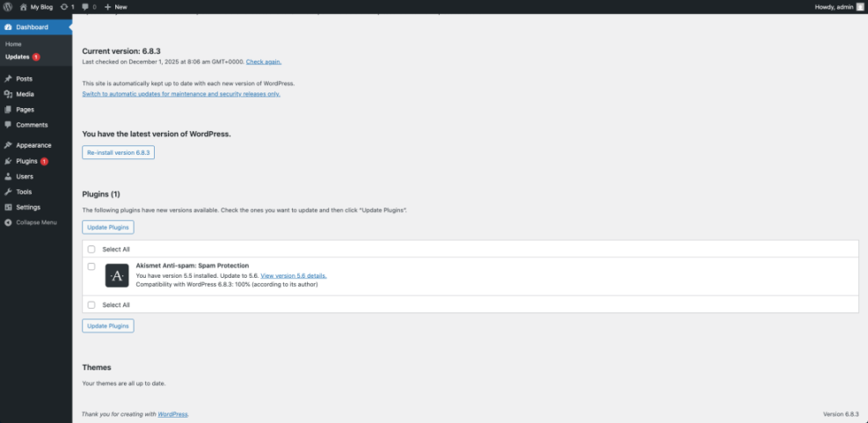Screen dimensions: 868x423
Task: Switch to maintenance and security releases only
Action: pyautogui.click(x=181, y=94)
